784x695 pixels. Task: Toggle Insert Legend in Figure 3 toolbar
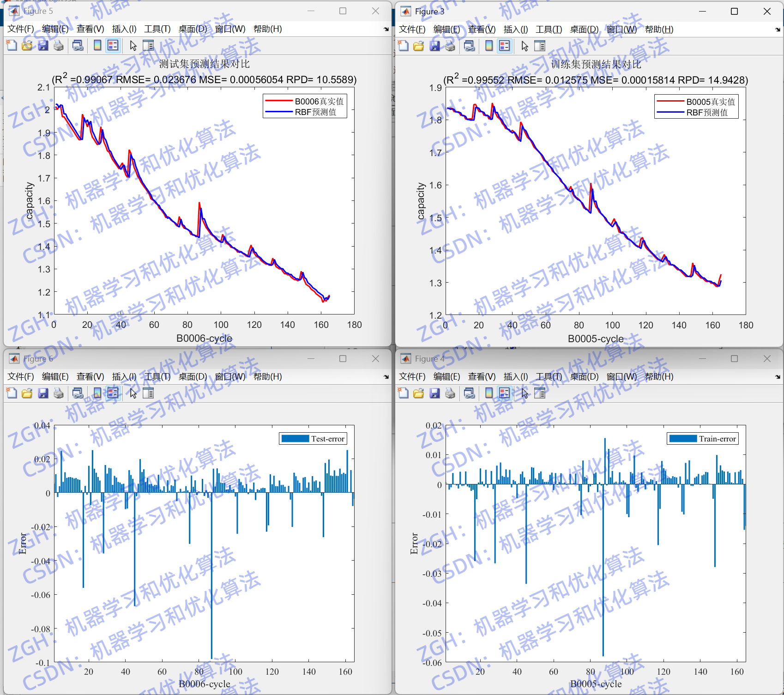[x=505, y=46]
